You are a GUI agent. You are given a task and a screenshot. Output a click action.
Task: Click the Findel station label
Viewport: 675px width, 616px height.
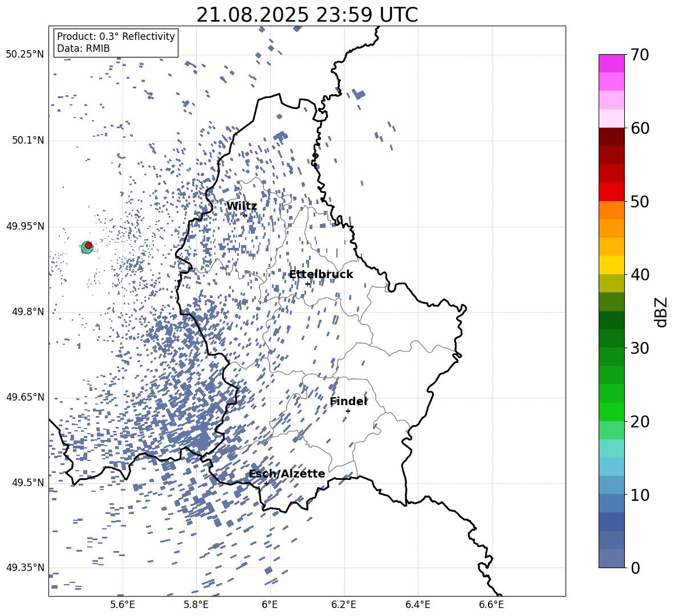(348, 401)
